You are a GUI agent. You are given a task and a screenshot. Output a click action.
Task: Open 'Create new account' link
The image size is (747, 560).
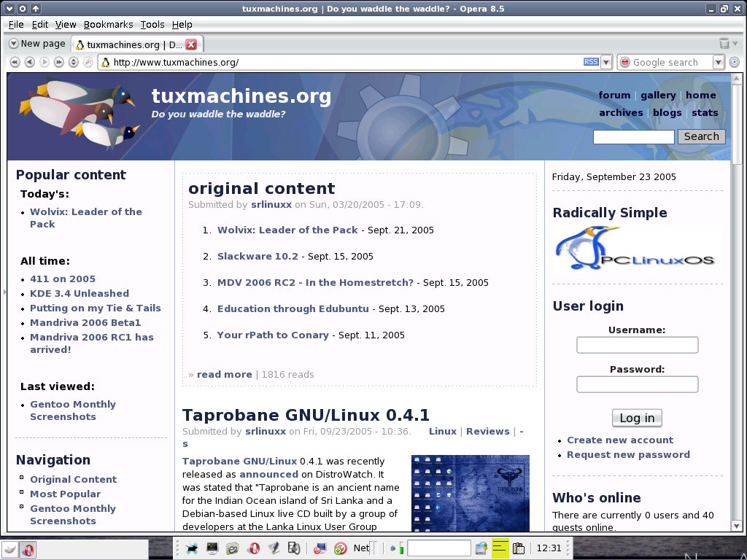click(x=620, y=440)
